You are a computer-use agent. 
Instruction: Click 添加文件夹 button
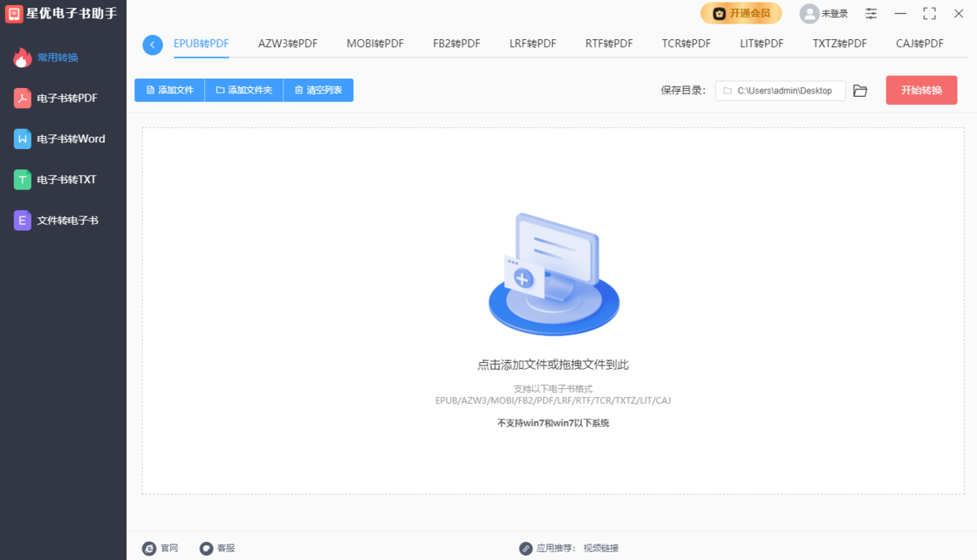[x=243, y=90]
